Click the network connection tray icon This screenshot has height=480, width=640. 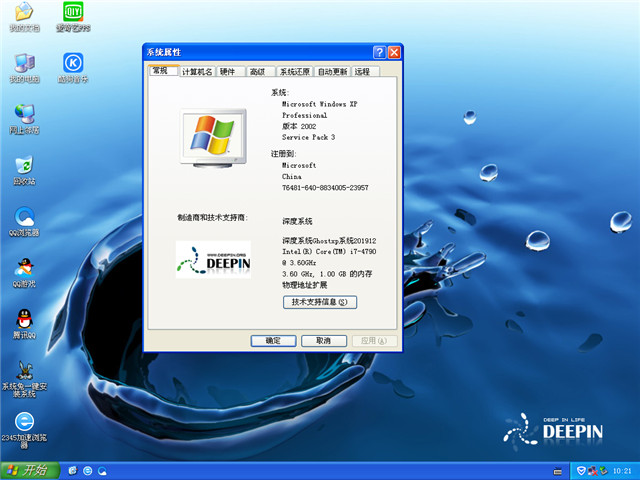[x=592, y=471]
